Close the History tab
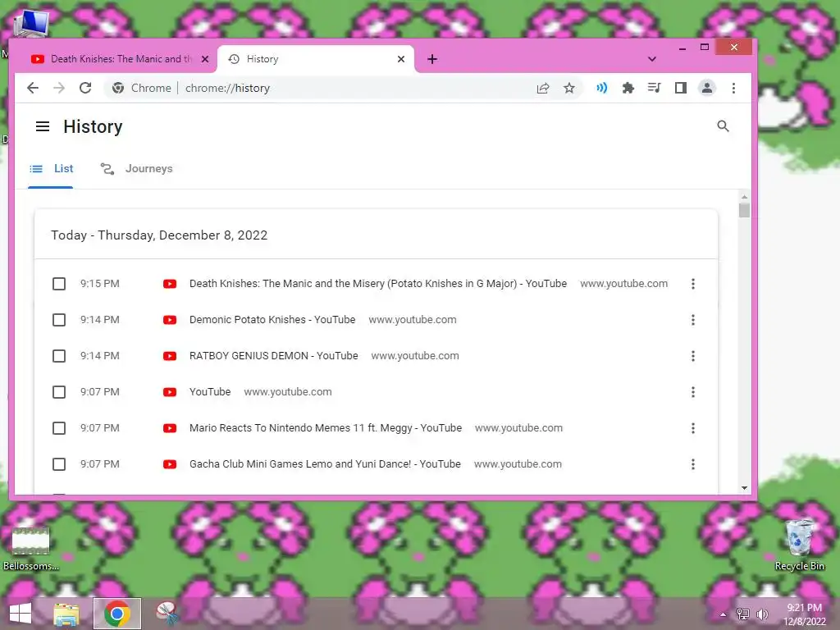This screenshot has height=630, width=840. click(400, 59)
